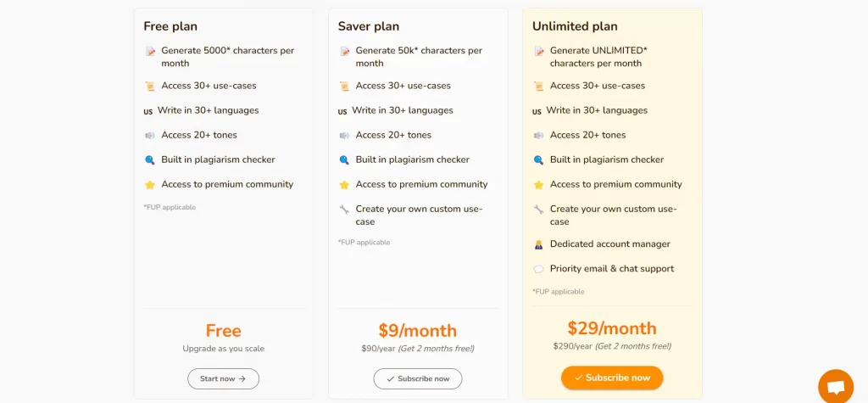Click the megaphone tones icon in Saver plan
Image resolution: width=868 pixels, height=403 pixels.
tap(344, 135)
